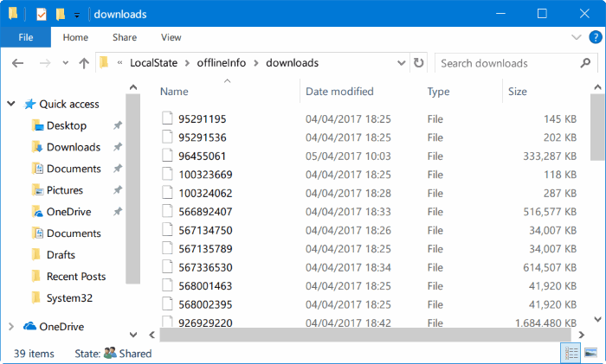Switch to the View ribbon tab
The height and width of the screenshot is (364, 606).
[171, 37]
